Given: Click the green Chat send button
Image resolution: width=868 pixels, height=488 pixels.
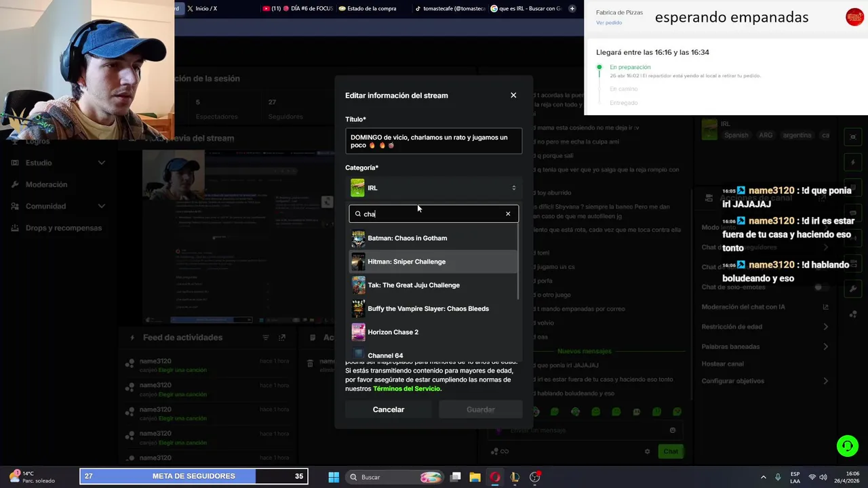Looking at the screenshot, I should pos(671,451).
